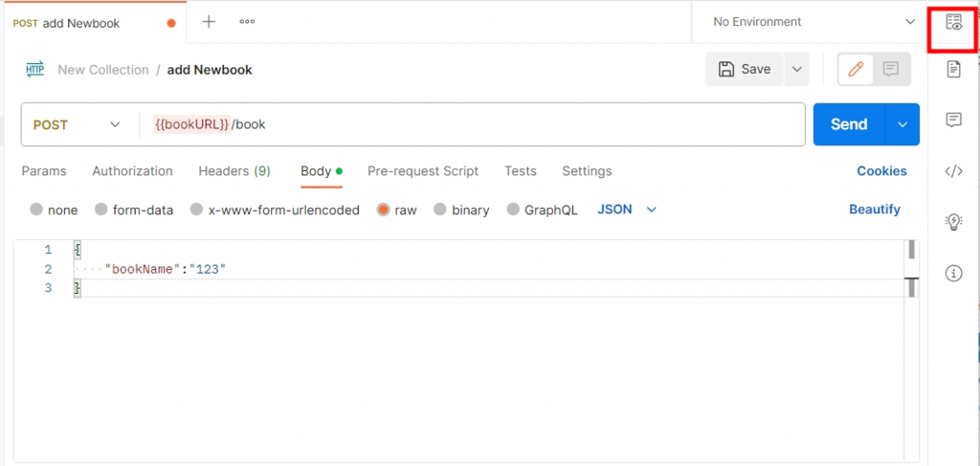This screenshot has height=466, width=980.
Task: Open the three-dots tab options icon
Action: [x=247, y=22]
